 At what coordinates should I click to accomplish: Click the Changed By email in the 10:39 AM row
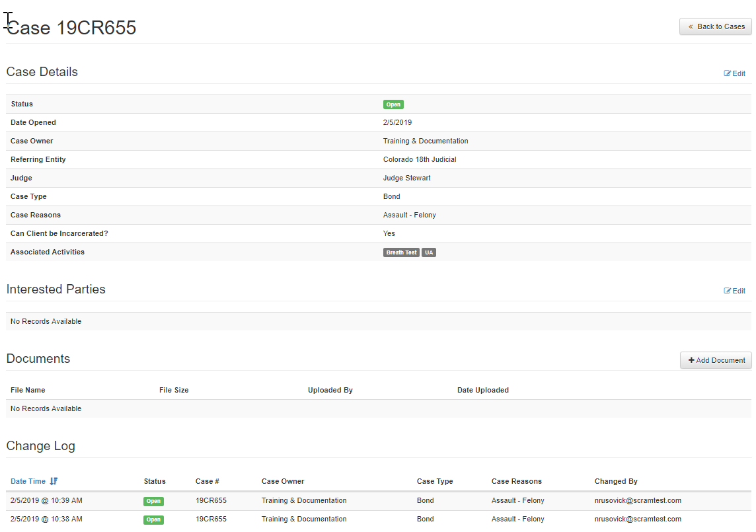click(x=637, y=500)
